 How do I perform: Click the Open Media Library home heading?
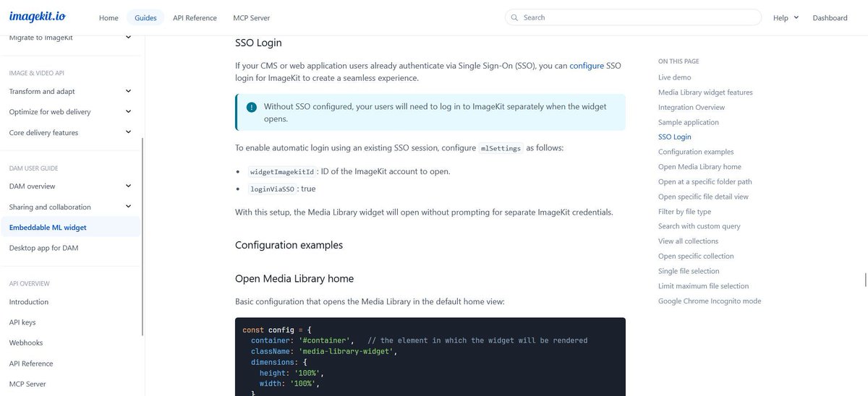pos(294,279)
